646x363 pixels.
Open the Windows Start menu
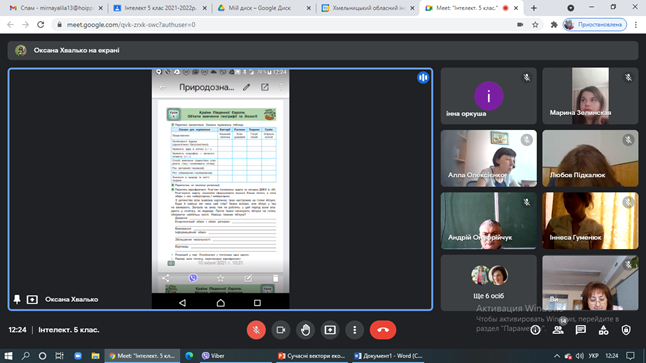coord(8,356)
